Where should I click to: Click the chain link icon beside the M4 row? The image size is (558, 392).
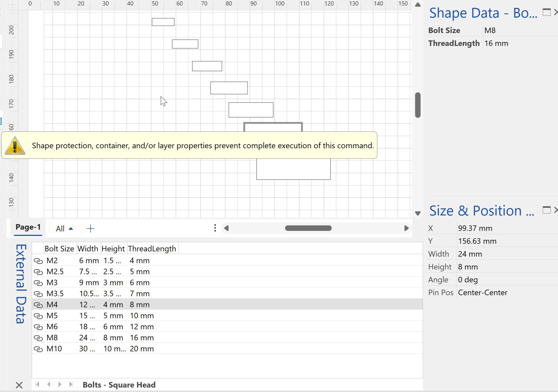[x=38, y=304]
